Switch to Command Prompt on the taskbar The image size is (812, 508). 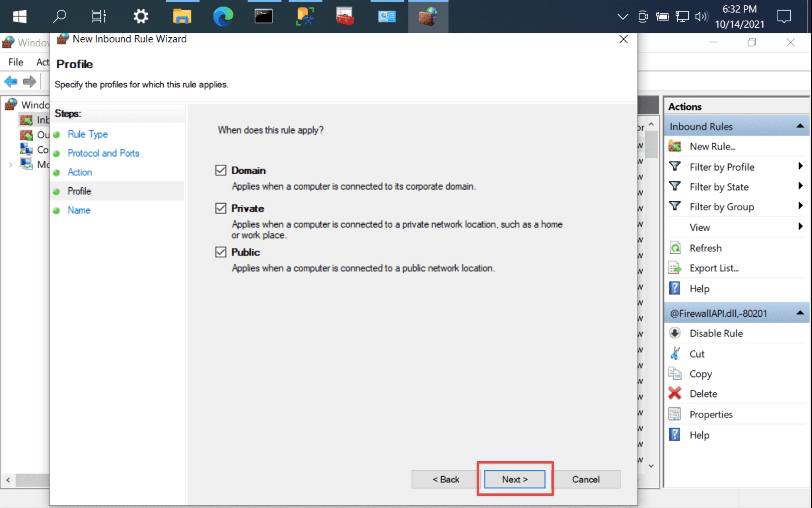[x=264, y=16]
